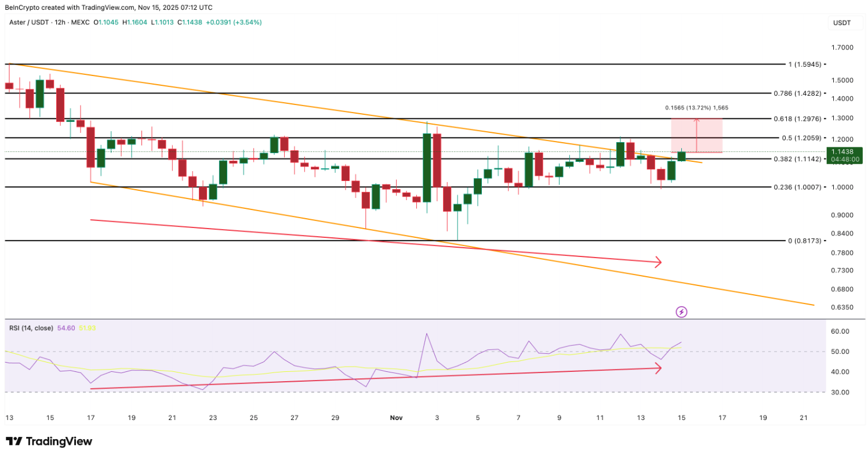
Task: Click the 0.618 (1.2976) Fibonacci label
Action: (x=799, y=119)
